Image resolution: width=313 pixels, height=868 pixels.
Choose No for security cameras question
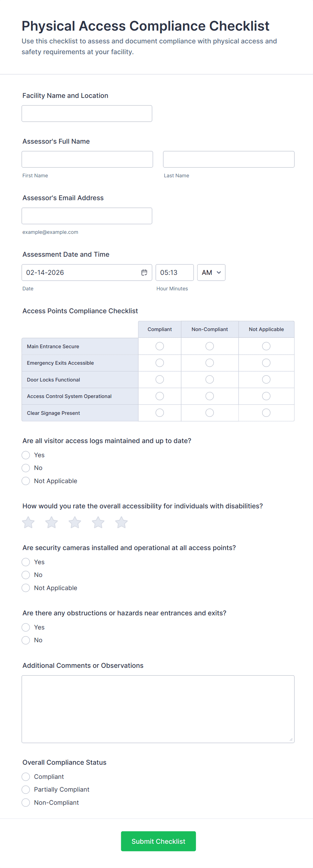[26, 575]
